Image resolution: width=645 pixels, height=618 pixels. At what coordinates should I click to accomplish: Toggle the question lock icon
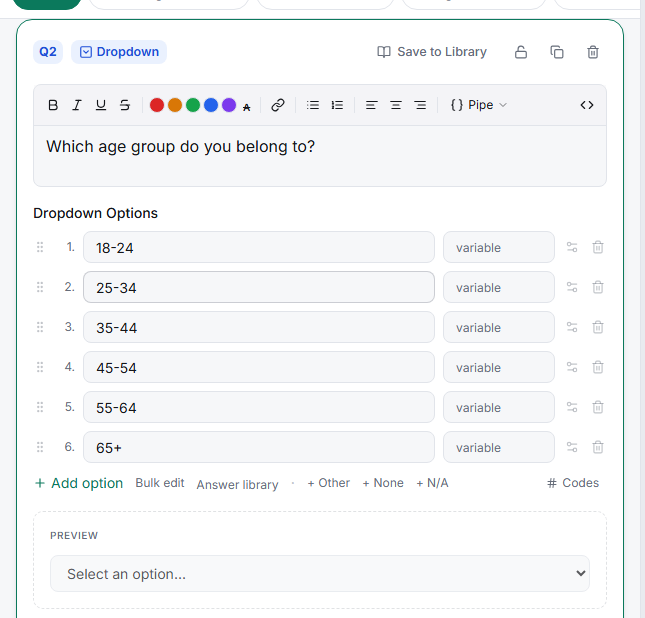point(521,52)
